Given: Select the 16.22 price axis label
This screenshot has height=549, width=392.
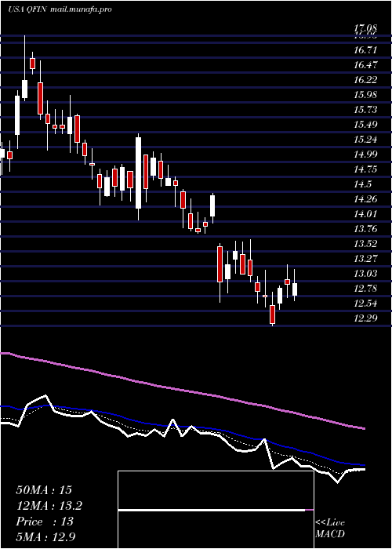Looking at the screenshot, I should pyautogui.click(x=365, y=80).
